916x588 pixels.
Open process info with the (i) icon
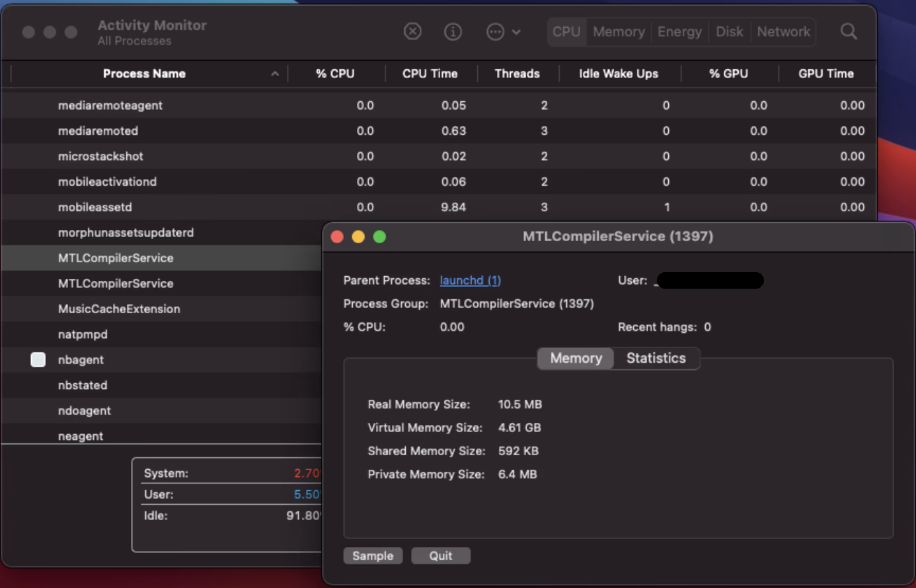point(453,32)
